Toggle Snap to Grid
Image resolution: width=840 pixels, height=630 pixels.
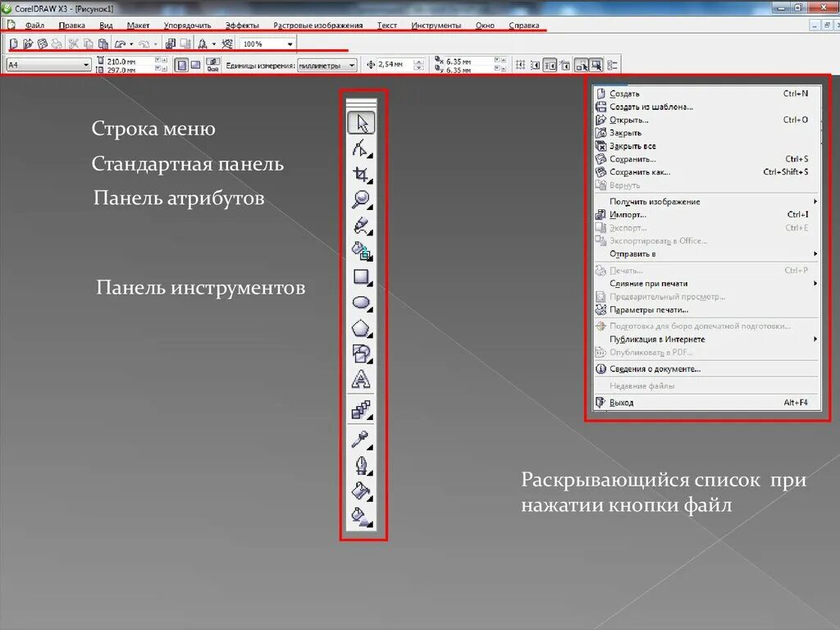(520, 66)
